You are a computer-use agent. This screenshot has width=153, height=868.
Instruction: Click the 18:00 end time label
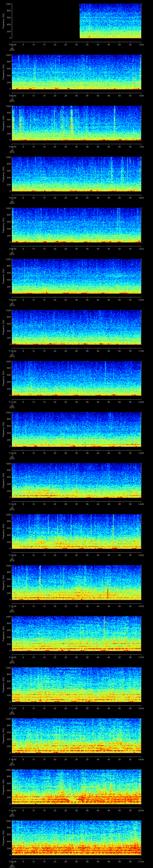[x=141, y=708]
